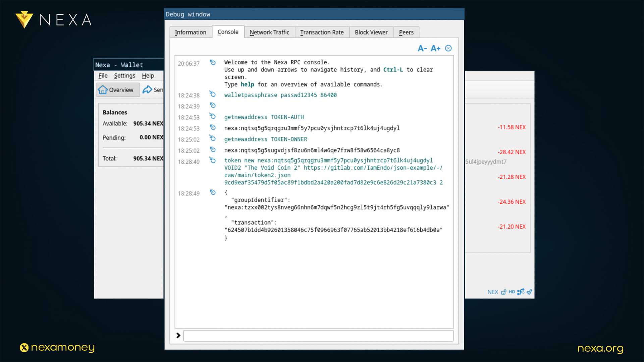The width and height of the screenshot is (644, 362).
Task: Go to the Peers tab
Action: tap(406, 32)
